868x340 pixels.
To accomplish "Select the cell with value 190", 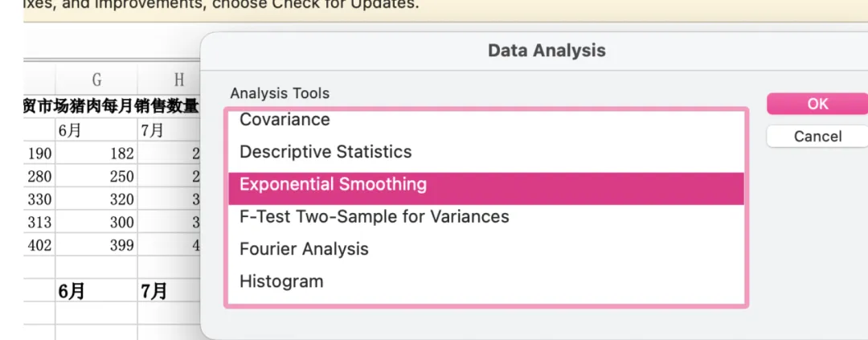I will (x=39, y=154).
